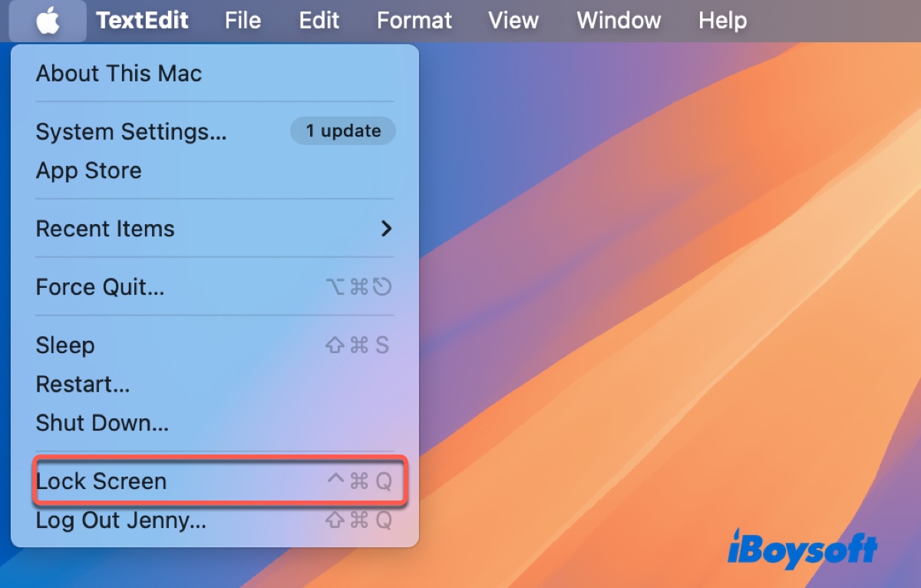Select Force Quit in Apple menu
The width and height of the screenshot is (921, 588).
(215, 287)
